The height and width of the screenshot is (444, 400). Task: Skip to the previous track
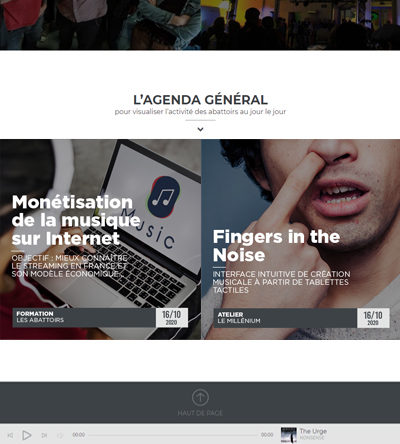(10, 435)
